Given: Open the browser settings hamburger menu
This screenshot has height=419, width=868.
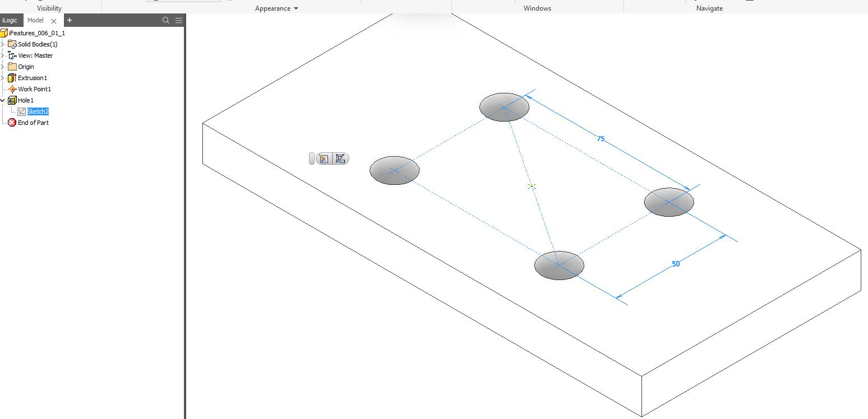Looking at the screenshot, I should (178, 20).
